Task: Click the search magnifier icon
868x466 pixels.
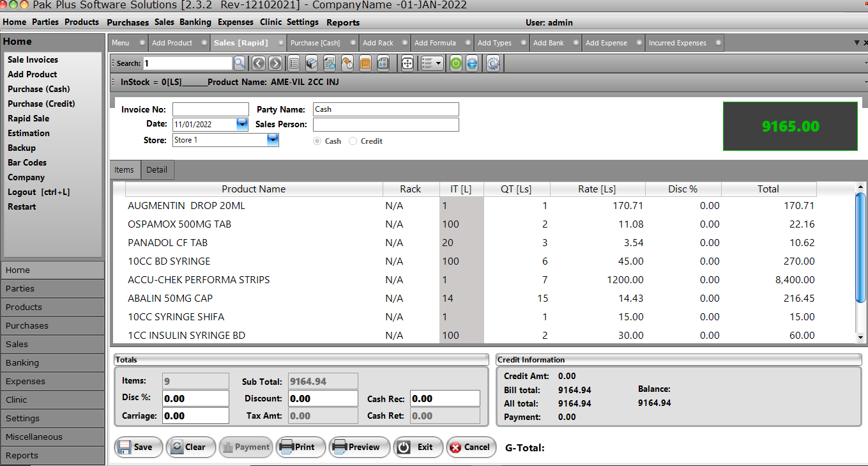Action: (x=239, y=63)
